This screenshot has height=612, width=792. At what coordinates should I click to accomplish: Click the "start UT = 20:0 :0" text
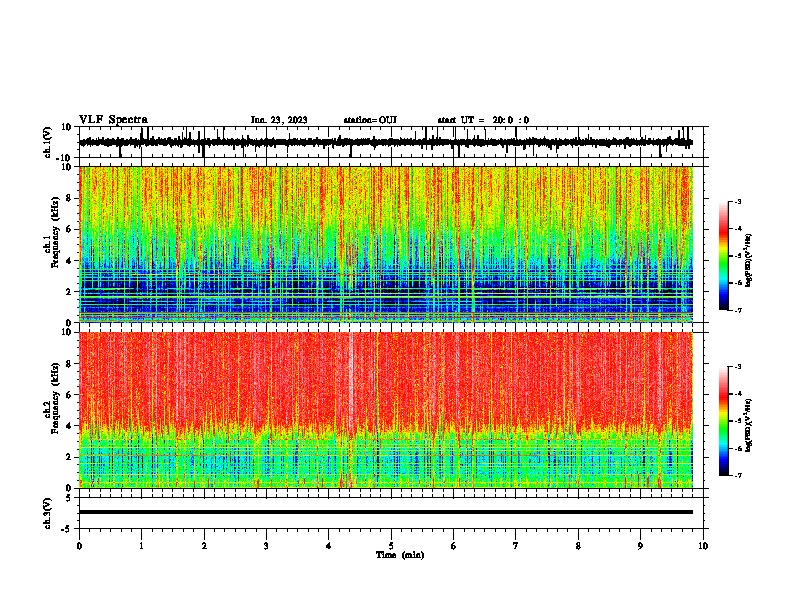[x=483, y=120]
